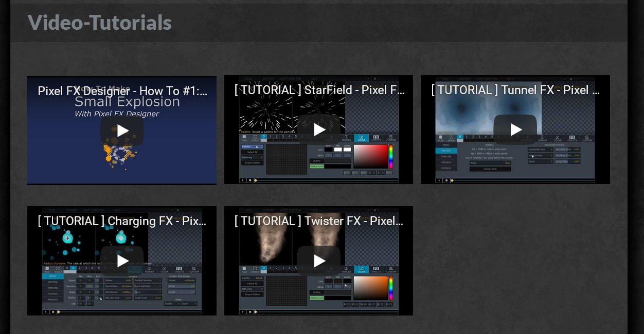
Task: Open the StarField tutorial title link
Action: click(x=319, y=90)
